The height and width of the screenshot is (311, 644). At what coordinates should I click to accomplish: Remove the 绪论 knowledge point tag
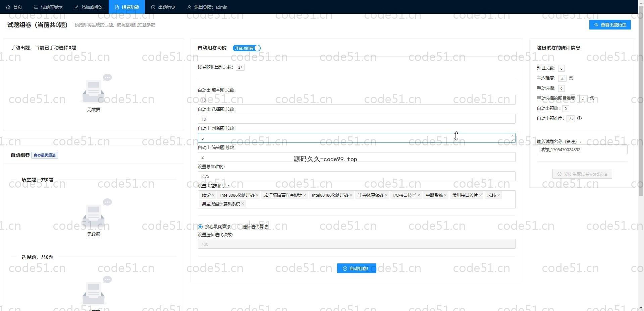click(213, 195)
